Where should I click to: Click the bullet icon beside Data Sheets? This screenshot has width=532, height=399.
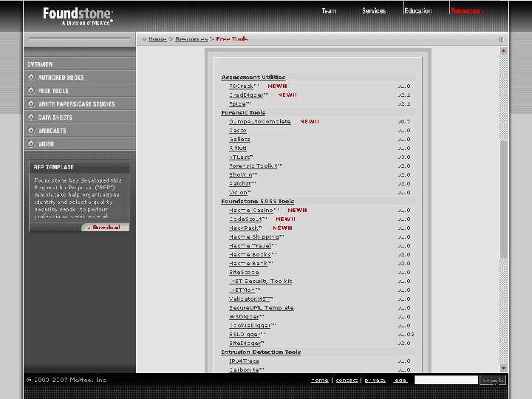pos(31,117)
